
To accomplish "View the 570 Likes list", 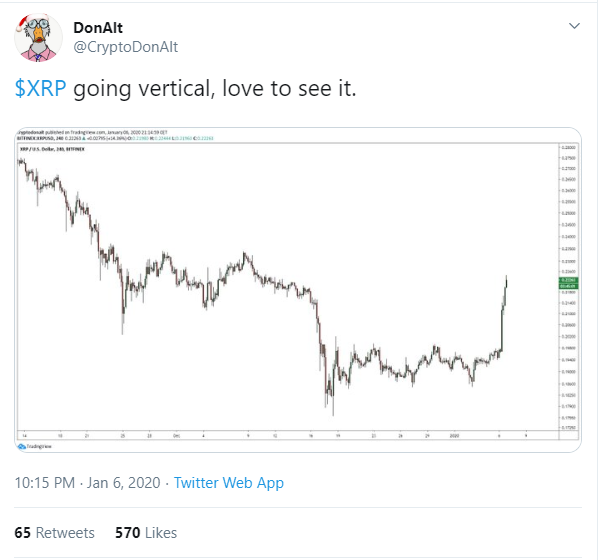I will (x=146, y=533).
